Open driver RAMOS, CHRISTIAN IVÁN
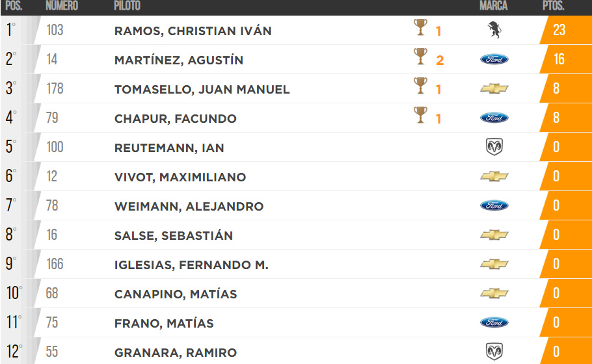 (x=193, y=31)
